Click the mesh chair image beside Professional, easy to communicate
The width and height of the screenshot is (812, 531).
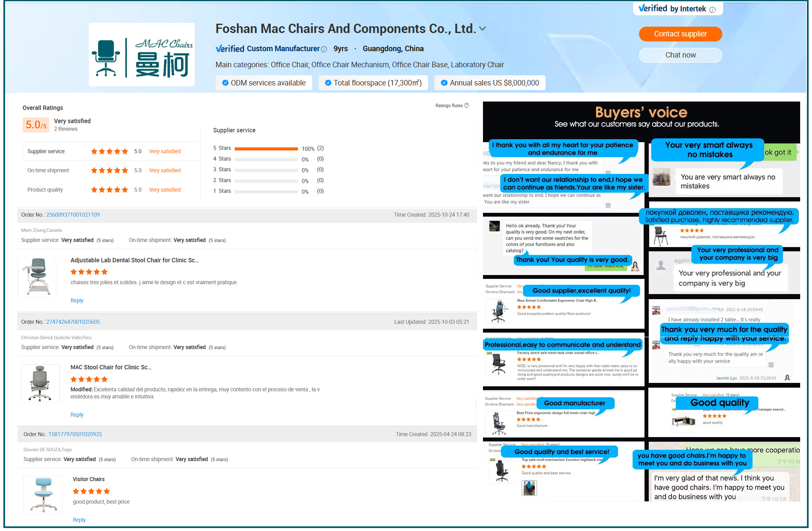pos(499,363)
